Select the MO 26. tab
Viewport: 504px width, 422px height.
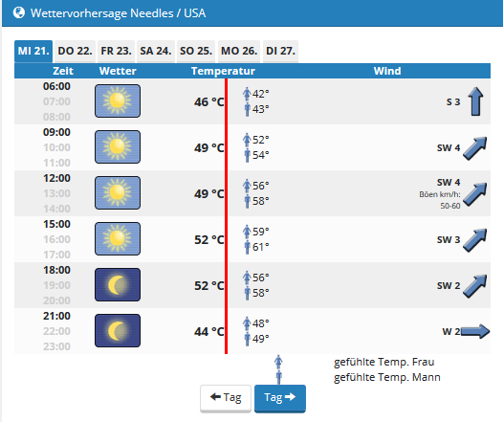[239, 51]
